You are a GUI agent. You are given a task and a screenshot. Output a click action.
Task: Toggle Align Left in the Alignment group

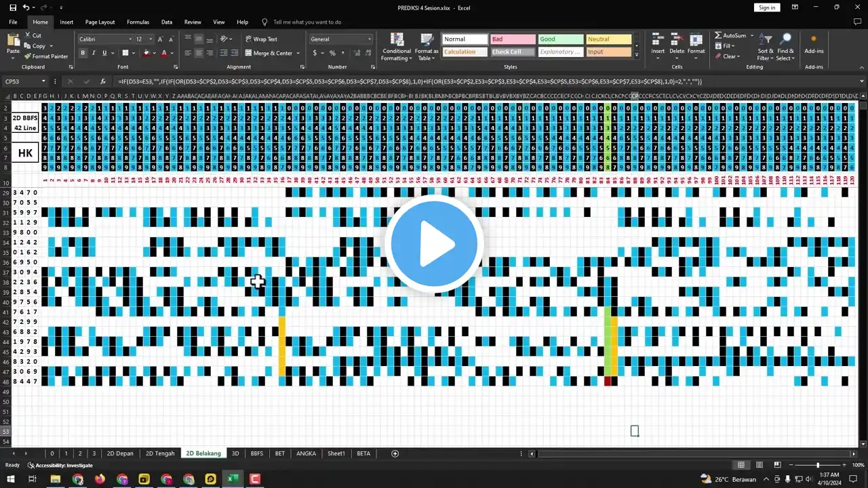(x=189, y=53)
